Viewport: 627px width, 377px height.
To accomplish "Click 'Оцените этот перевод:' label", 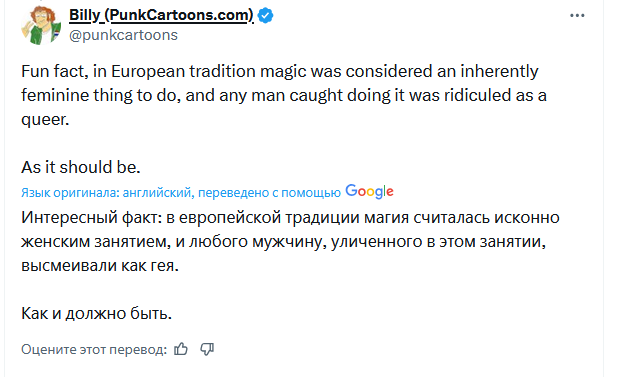I will point(94,349).
